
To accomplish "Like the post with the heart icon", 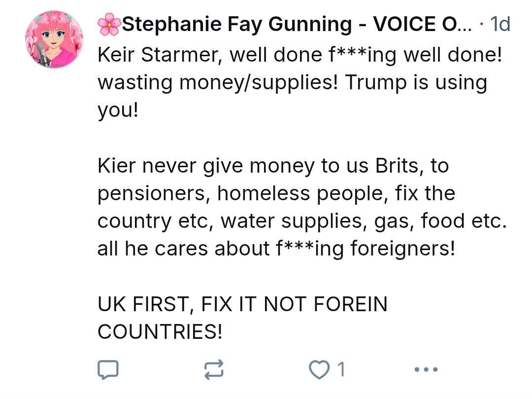I will point(319,369).
